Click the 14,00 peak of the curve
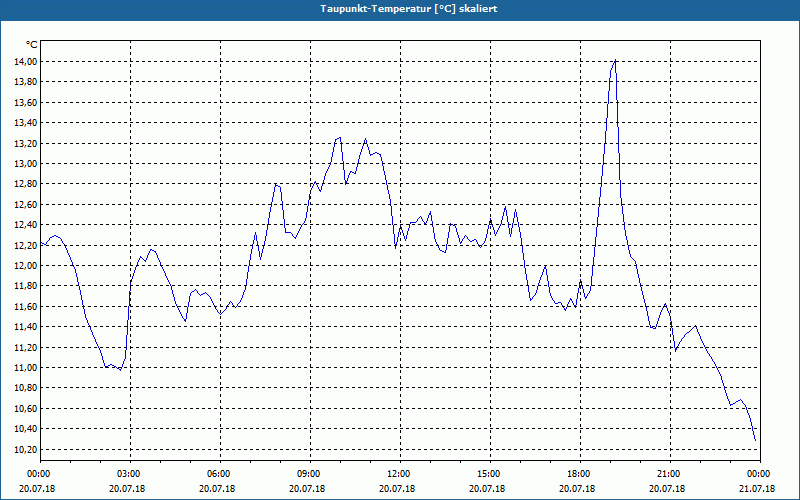Screen dimensions: 800x500 pos(615,60)
